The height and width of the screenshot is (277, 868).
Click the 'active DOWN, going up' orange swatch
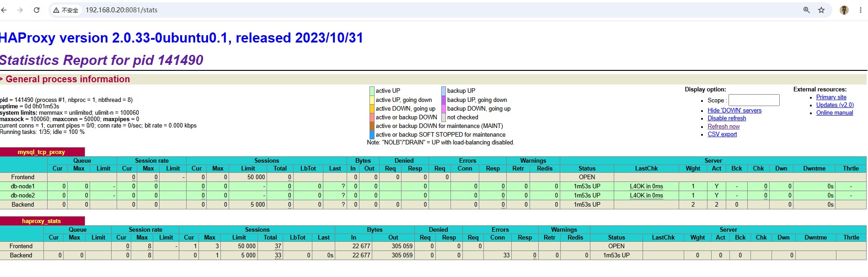[x=372, y=108]
